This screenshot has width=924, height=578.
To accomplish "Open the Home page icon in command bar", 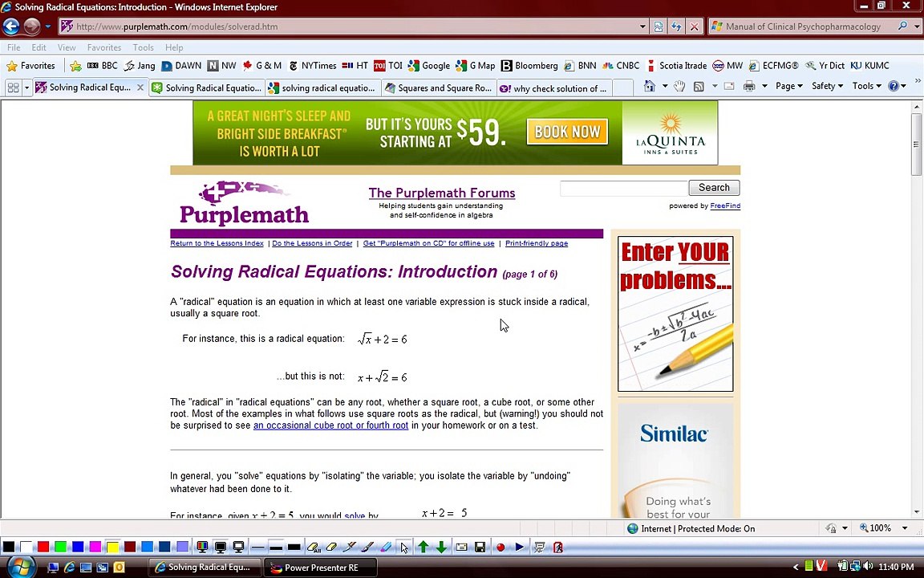I will tap(650, 86).
